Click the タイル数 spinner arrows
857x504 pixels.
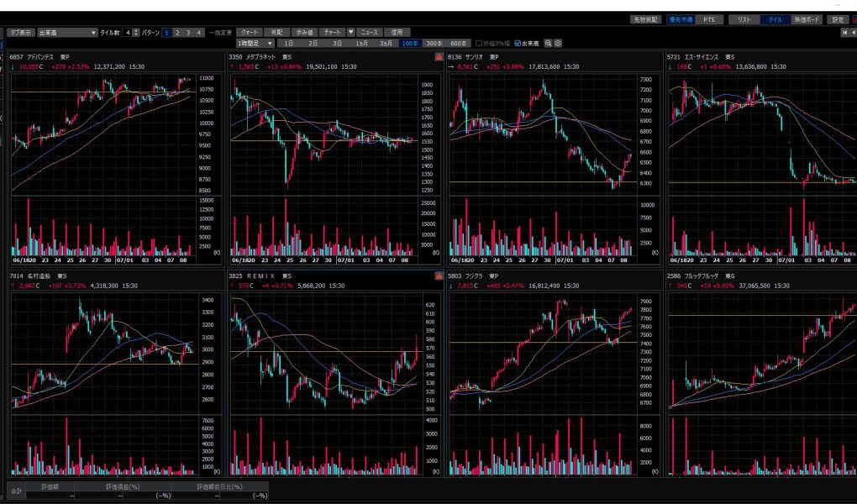135,32
